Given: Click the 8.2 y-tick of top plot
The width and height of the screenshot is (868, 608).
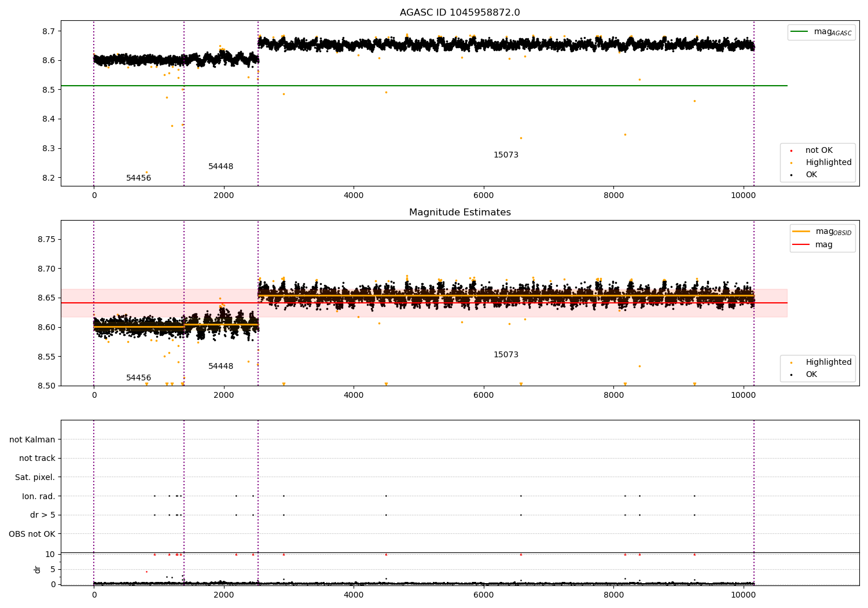Looking at the screenshot, I should click(x=49, y=178).
